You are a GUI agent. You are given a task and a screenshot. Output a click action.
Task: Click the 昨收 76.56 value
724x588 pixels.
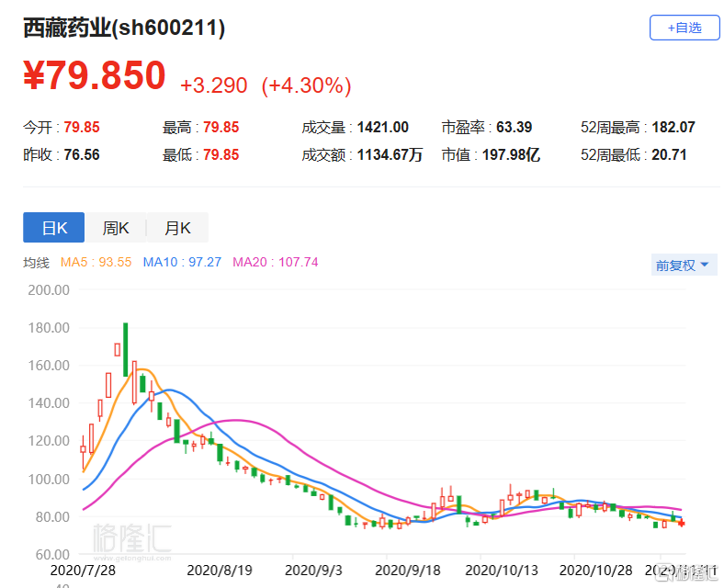tap(82, 154)
